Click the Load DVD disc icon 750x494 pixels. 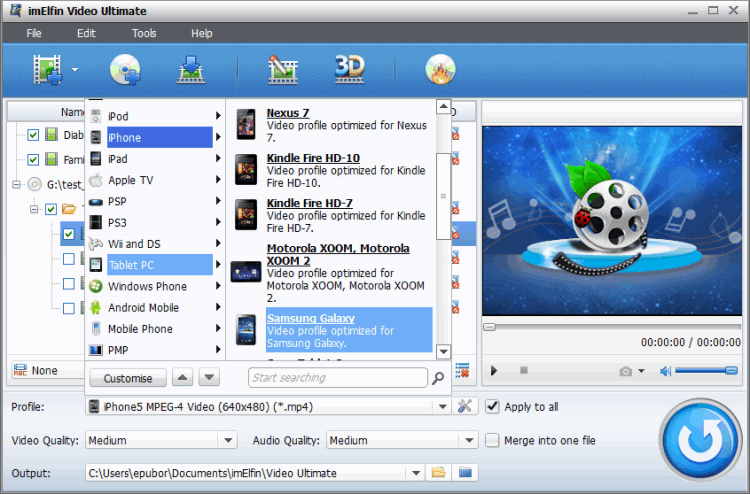click(125, 70)
